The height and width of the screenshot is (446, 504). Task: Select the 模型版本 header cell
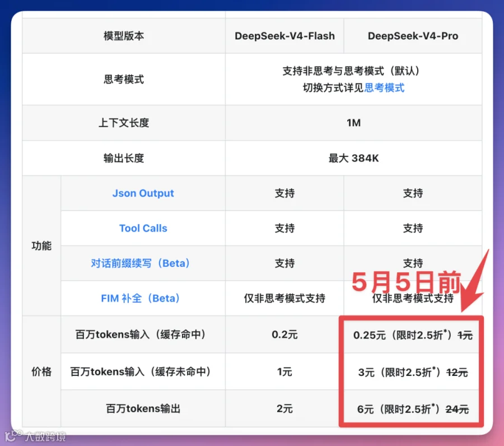click(x=124, y=36)
